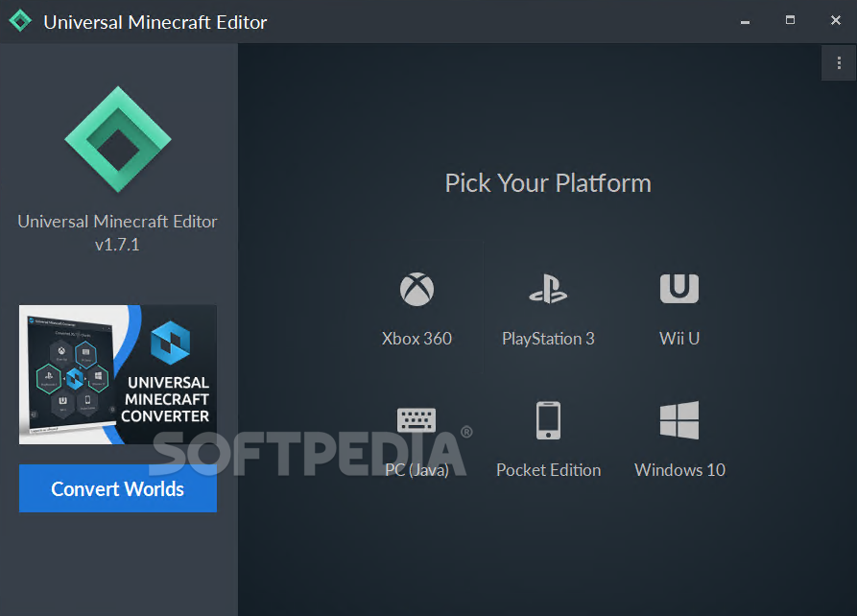Image resolution: width=857 pixels, height=616 pixels.
Task: Maximize the Universal Minecraft Editor window
Action: pyautogui.click(x=791, y=20)
